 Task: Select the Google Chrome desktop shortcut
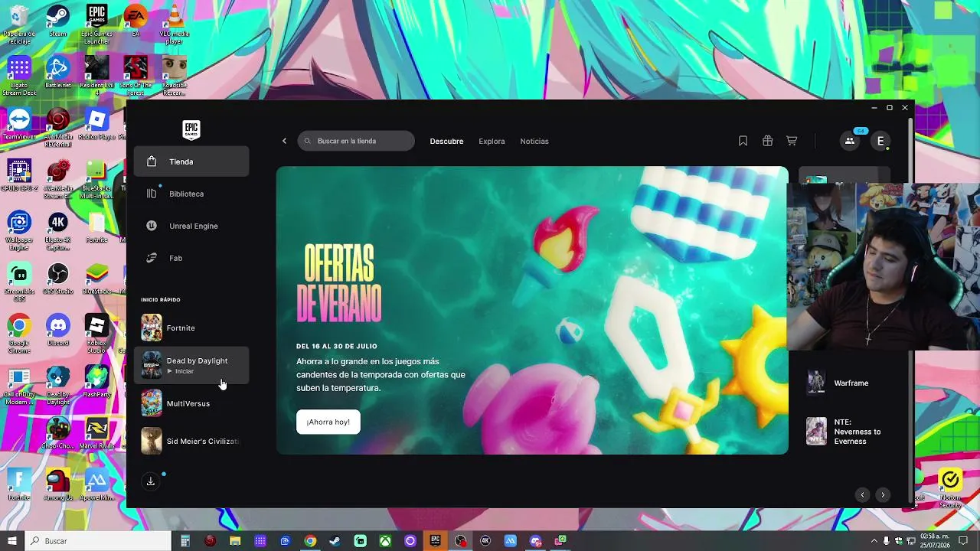[x=19, y=333]
